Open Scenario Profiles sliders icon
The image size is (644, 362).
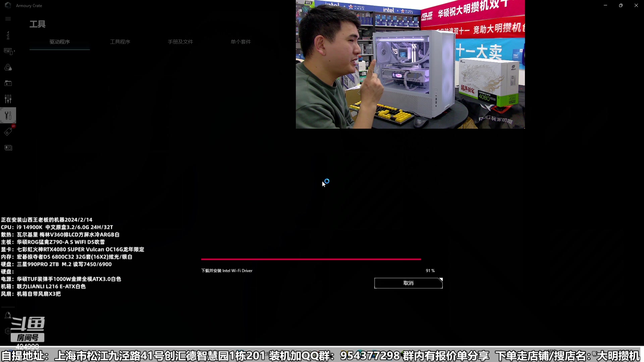(x=8, y=99)
